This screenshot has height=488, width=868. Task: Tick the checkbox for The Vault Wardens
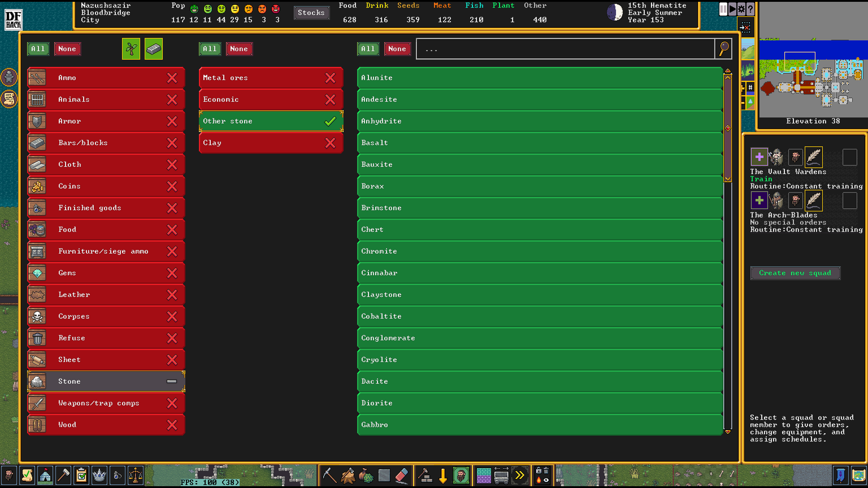pyautogui.click(x=850, y=157)
